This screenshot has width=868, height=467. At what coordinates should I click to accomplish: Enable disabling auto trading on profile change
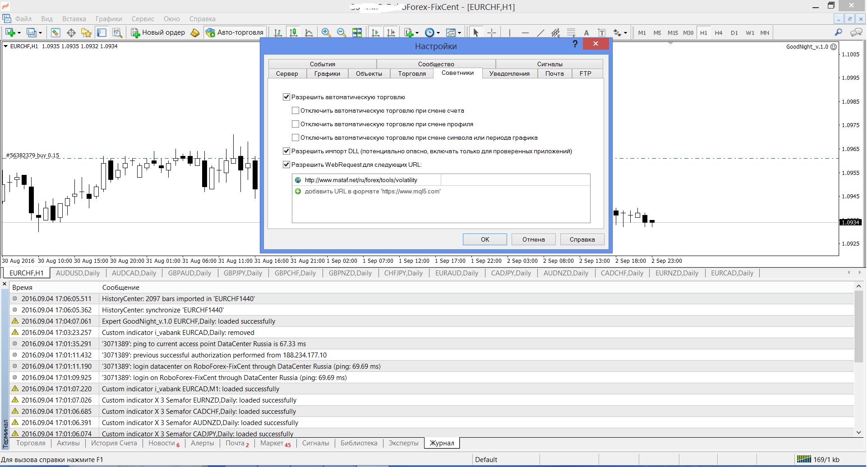pos(295,124)
